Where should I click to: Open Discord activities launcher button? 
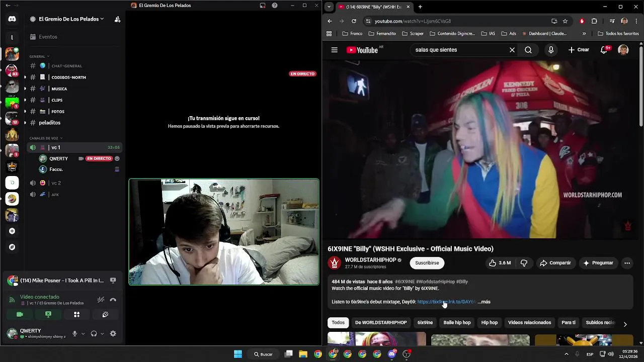77,314
